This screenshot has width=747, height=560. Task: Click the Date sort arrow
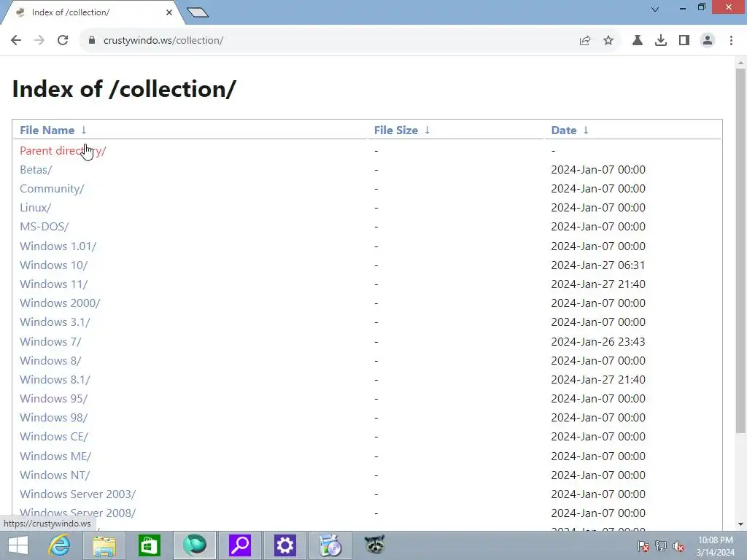click(586, 130)
